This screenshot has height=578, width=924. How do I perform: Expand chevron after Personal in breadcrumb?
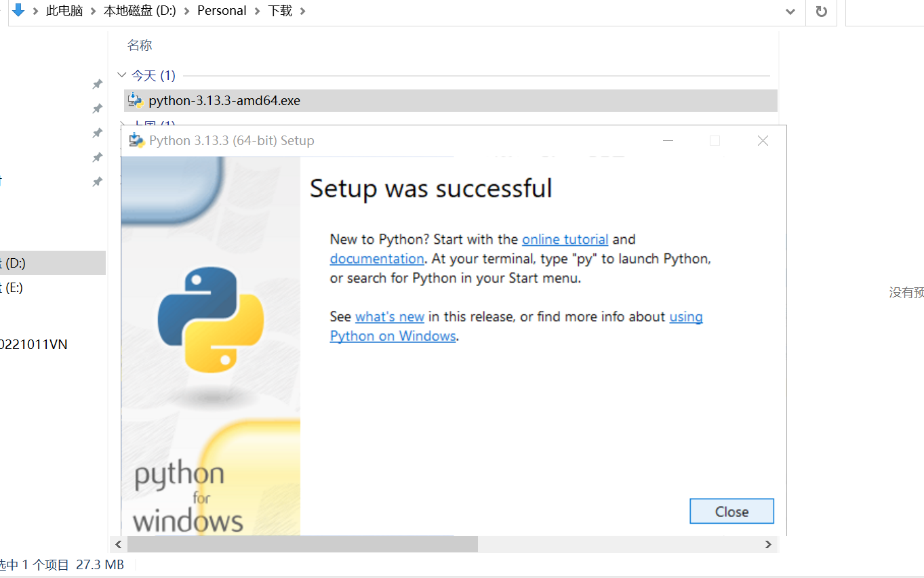pos(257,11)
